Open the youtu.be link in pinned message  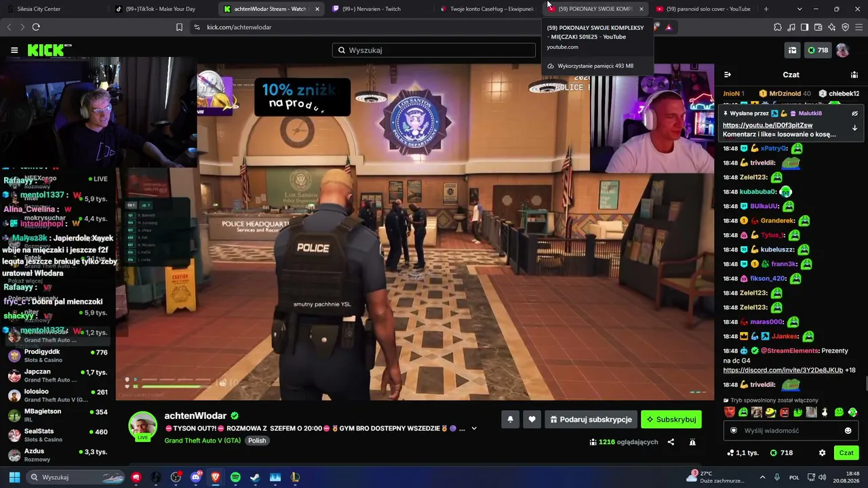coord(768,125)
